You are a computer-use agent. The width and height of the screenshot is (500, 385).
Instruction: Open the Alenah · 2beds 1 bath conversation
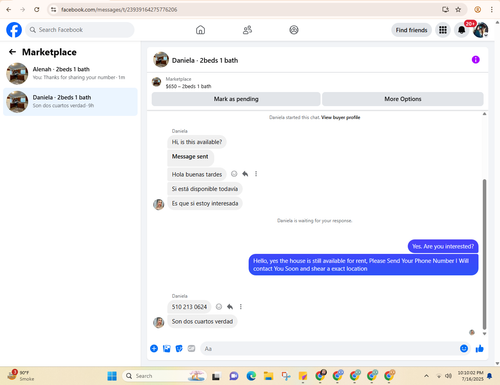pos(70,73)
